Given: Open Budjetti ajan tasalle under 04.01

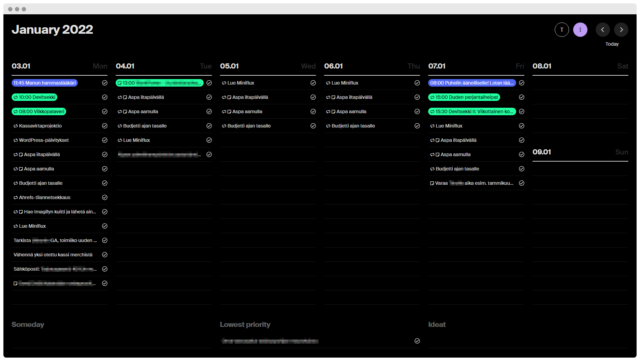Looking at the screenshot, I should [x=142, y=126].
